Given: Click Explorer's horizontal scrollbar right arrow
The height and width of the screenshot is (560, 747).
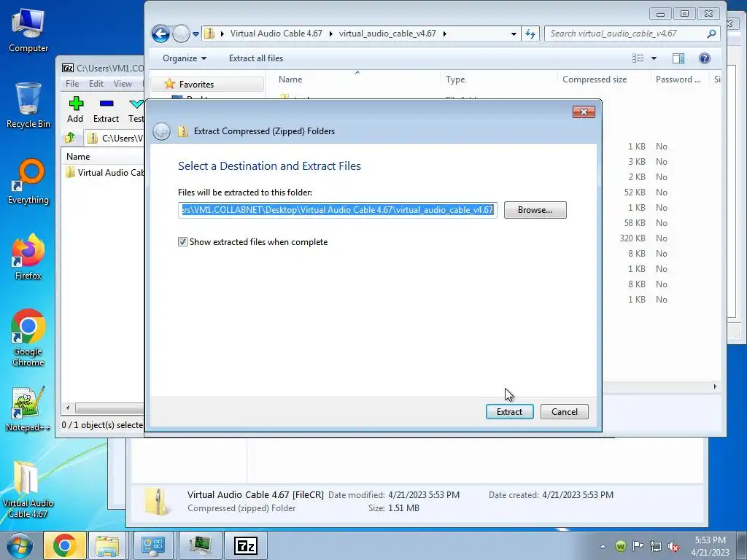Looking at the screenshot, I should point(715,386).
